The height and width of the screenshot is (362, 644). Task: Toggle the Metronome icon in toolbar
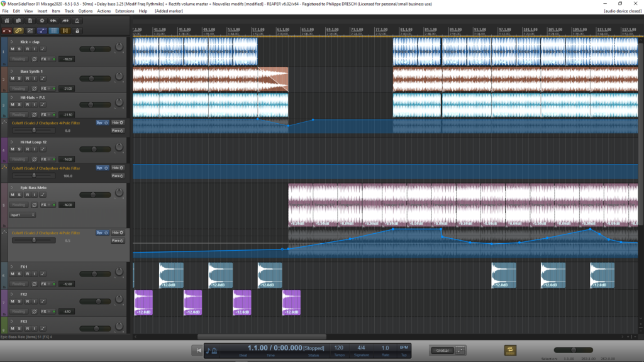pos(77,21)
